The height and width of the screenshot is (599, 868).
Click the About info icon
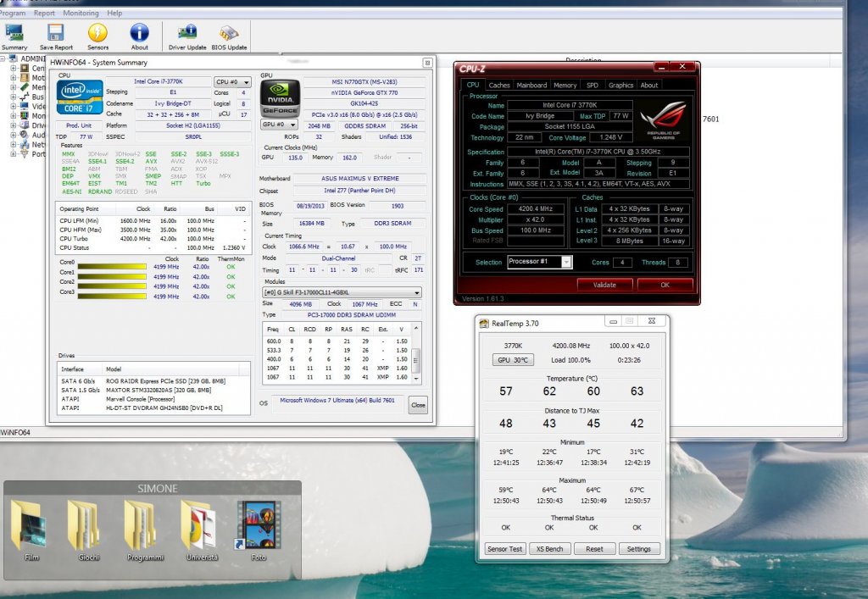[140, 36]
